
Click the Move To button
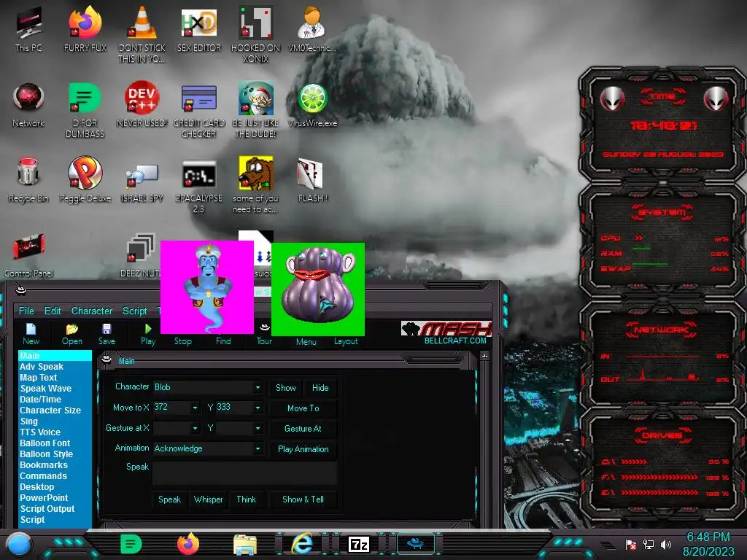coord(303,408)
